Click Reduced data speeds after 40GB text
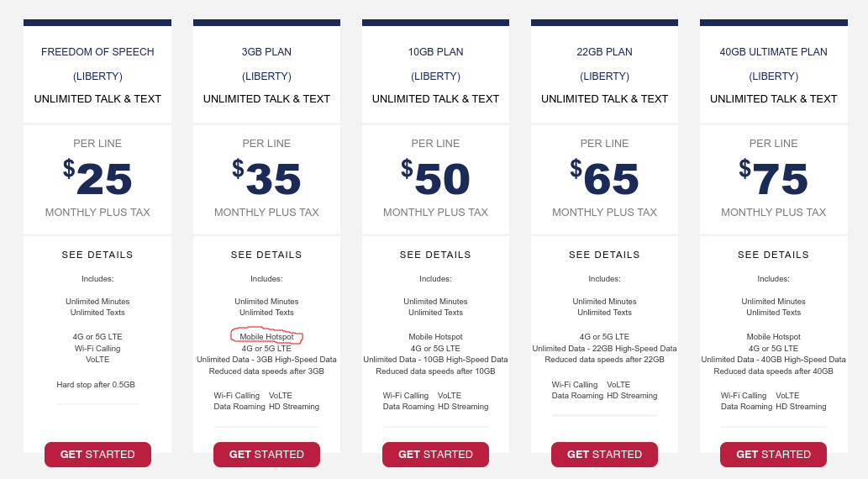The height and width of the screenshot is (479, 868). coord(773,371)
